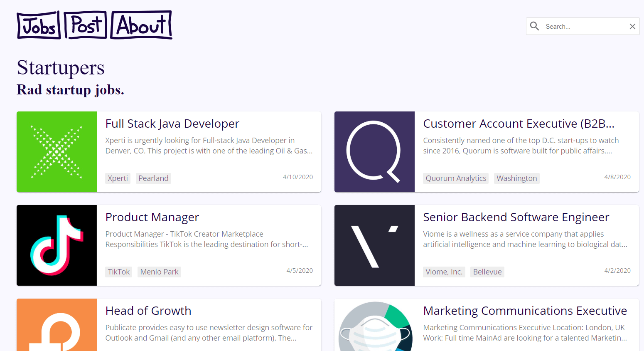
Task: Click the 4/2/2020 date text
Action: 617,270
